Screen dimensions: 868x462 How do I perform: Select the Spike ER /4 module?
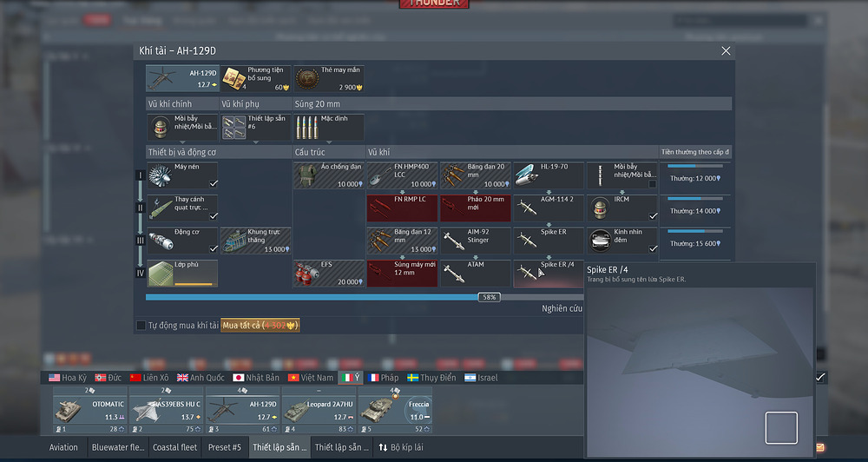pyautogui.click(x=549, y=273)
